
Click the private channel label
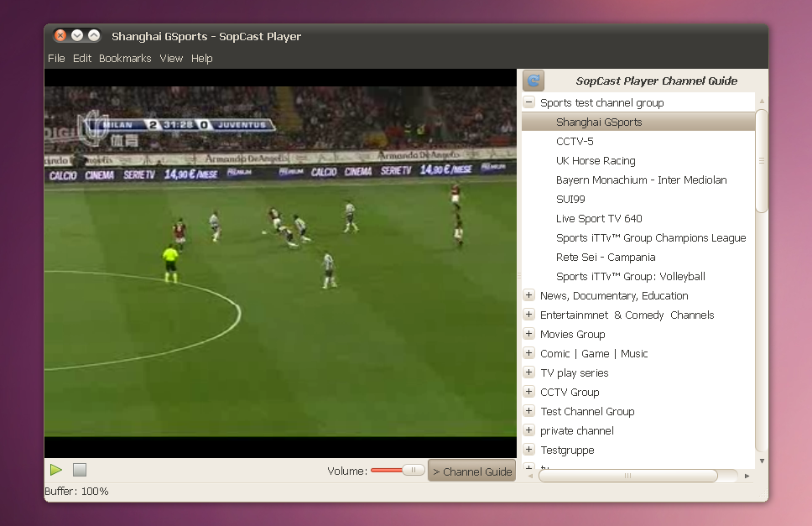point(577,430)
